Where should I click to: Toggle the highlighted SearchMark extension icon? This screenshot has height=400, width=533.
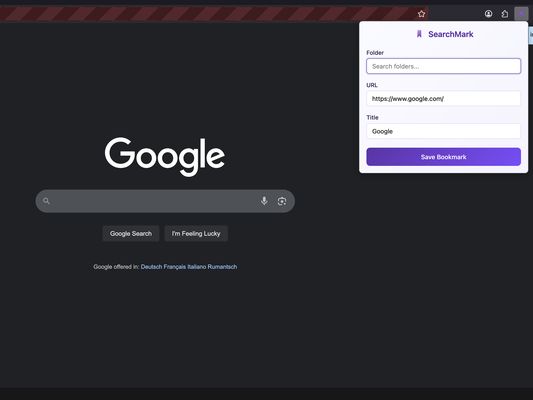[521, 14]
